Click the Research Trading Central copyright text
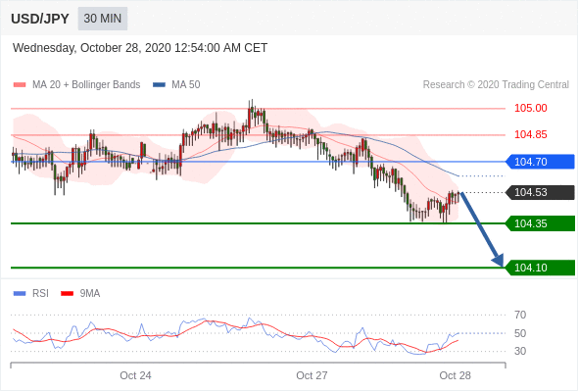Screen dimensions: 578x392 [496, 85]
